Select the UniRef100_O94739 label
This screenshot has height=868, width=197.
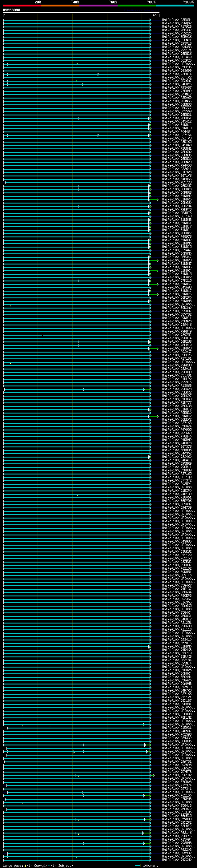pyautogui.click(x=177, y=507)
